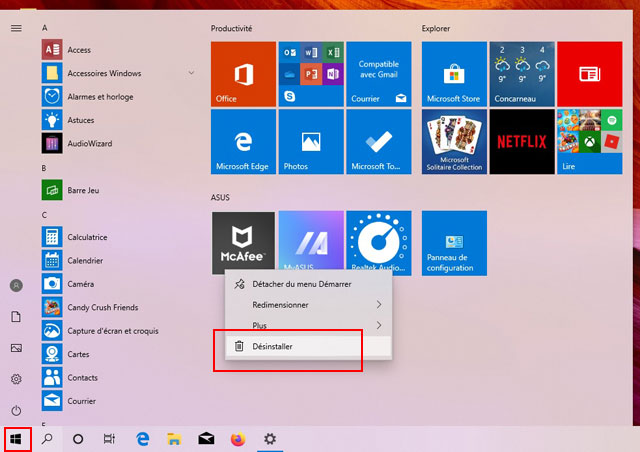This screenshot has height=452, width=640.
Task: Open the Access app icon
Action: point(52,50)
